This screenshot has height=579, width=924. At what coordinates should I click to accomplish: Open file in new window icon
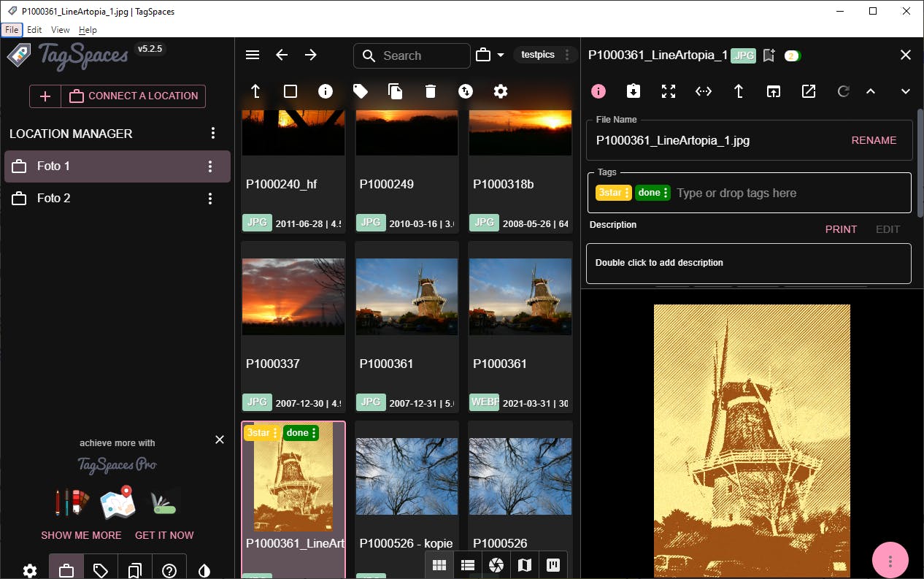[x=774, y=91]
